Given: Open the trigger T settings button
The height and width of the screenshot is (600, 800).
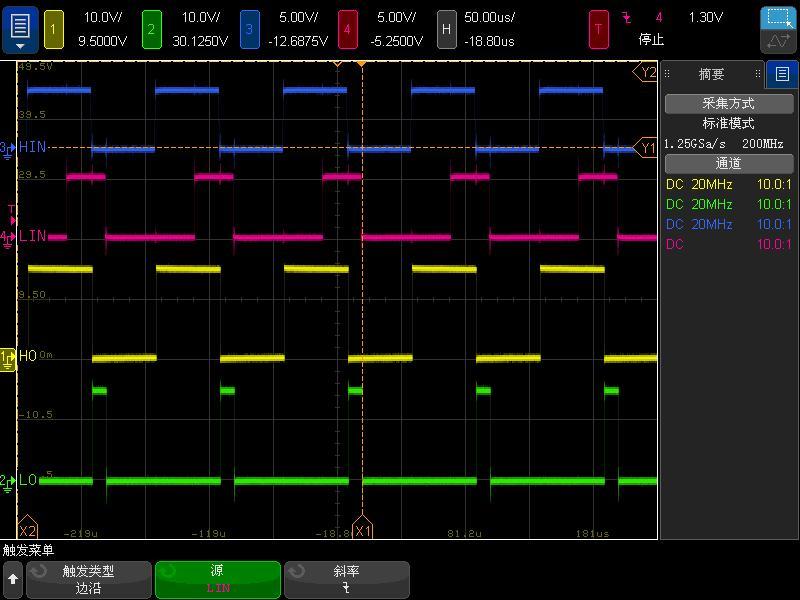Looking at the screenshot, I should (x=598, y=30).
